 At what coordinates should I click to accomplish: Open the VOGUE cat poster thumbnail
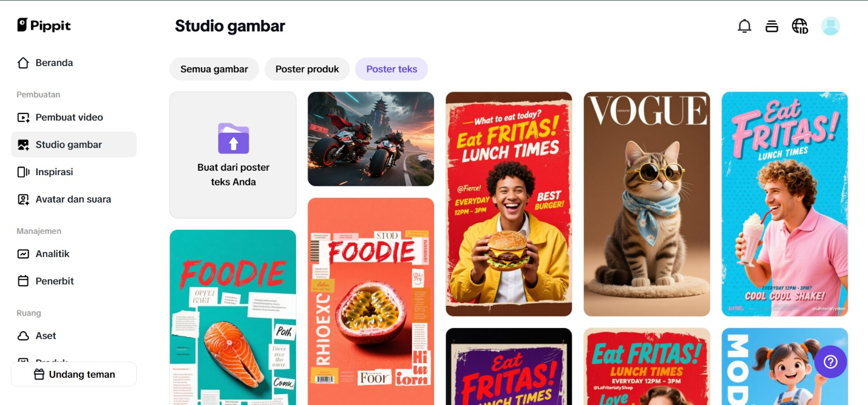tap(647, 204)
